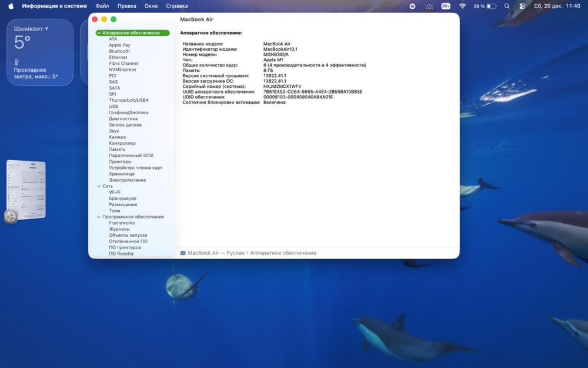Collapse the Программное обеспечение section chevron
The image size is (588, 368).
pos(99,217)
